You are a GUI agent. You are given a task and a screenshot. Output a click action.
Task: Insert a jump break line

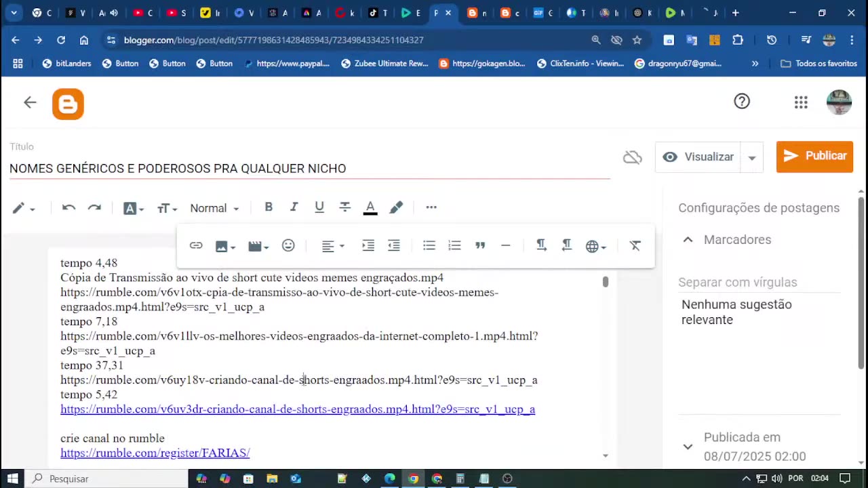pyautogui.click(x=505, y=245)
